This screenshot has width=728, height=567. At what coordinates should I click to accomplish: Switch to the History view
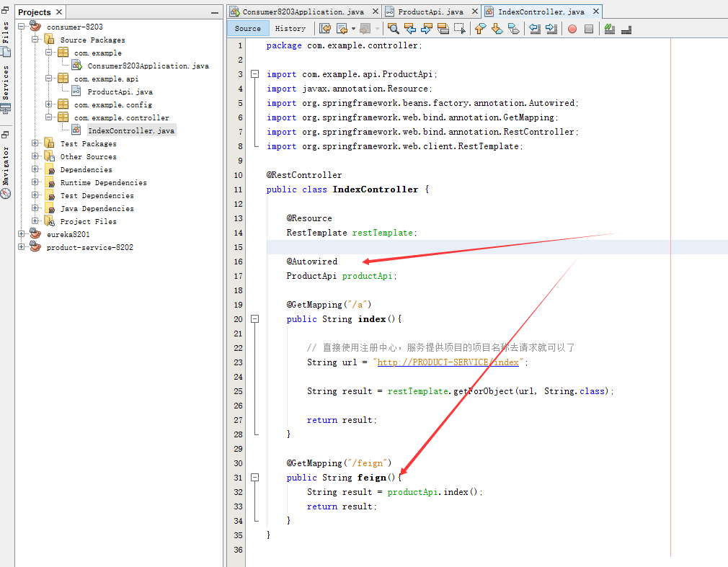tap(290, 28)
